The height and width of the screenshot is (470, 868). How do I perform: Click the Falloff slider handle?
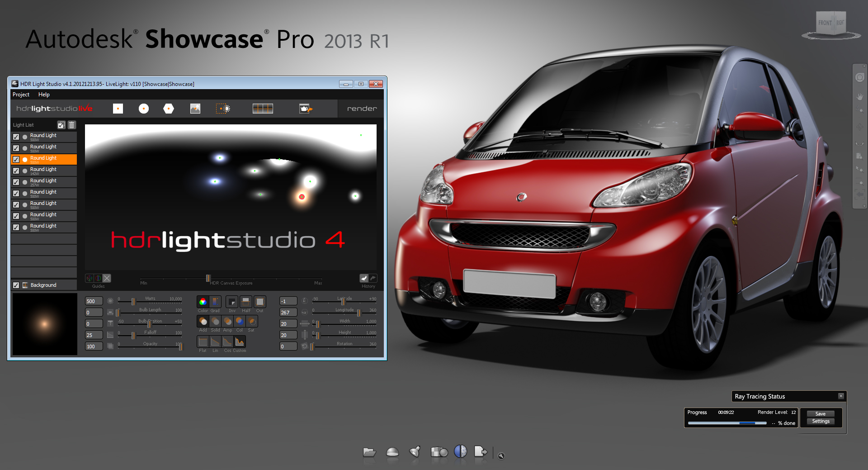tap(133, 335)
